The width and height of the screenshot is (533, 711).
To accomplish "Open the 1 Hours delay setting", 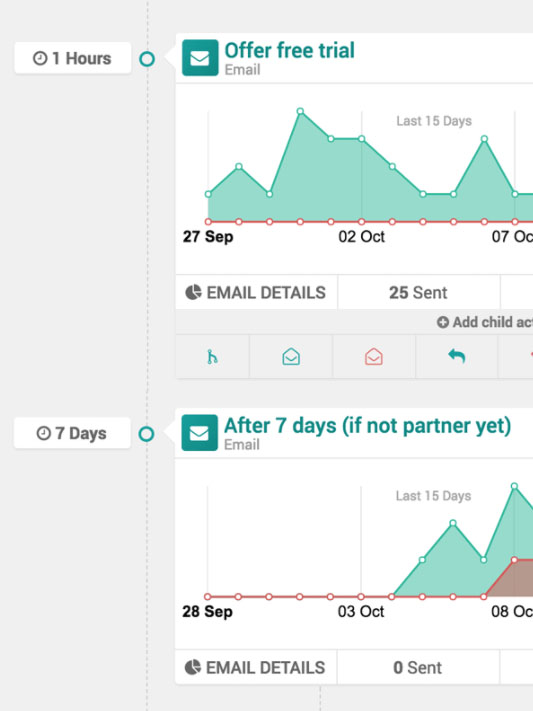I will point(73,58).
